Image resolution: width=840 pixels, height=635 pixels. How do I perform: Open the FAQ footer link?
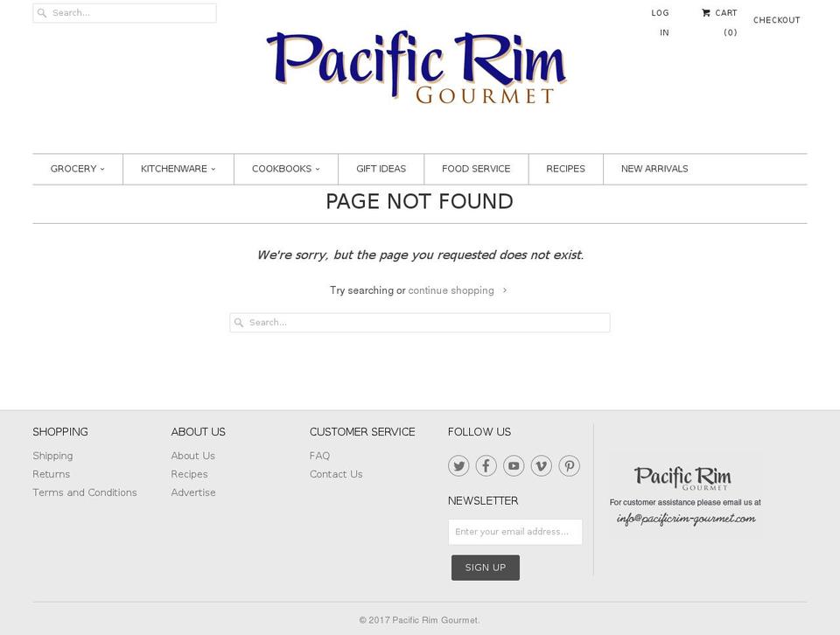coord(320,456)
